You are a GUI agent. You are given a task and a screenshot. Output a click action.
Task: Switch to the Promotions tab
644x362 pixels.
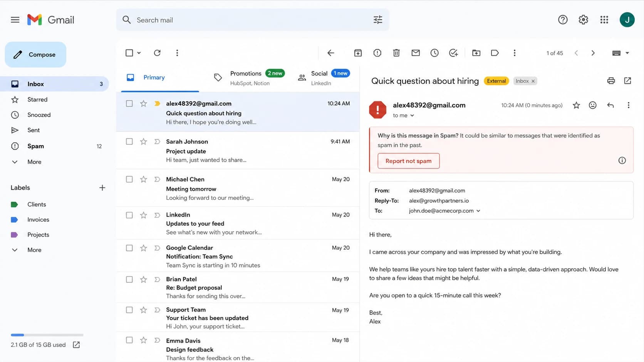(249, 78)
